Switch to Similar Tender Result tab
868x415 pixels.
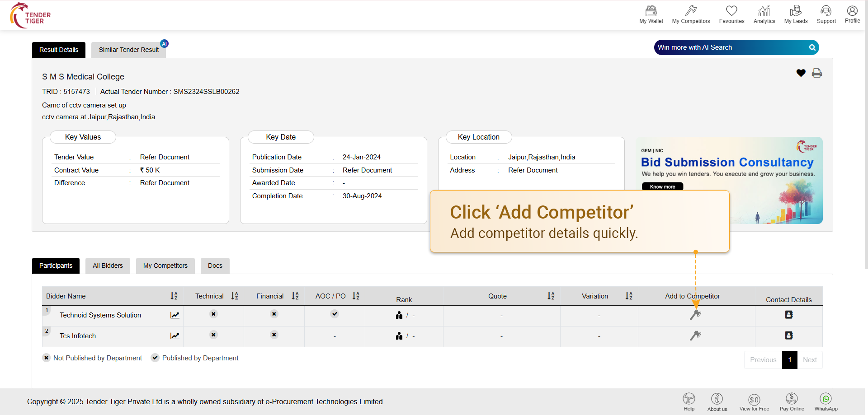tap(128, 50)
